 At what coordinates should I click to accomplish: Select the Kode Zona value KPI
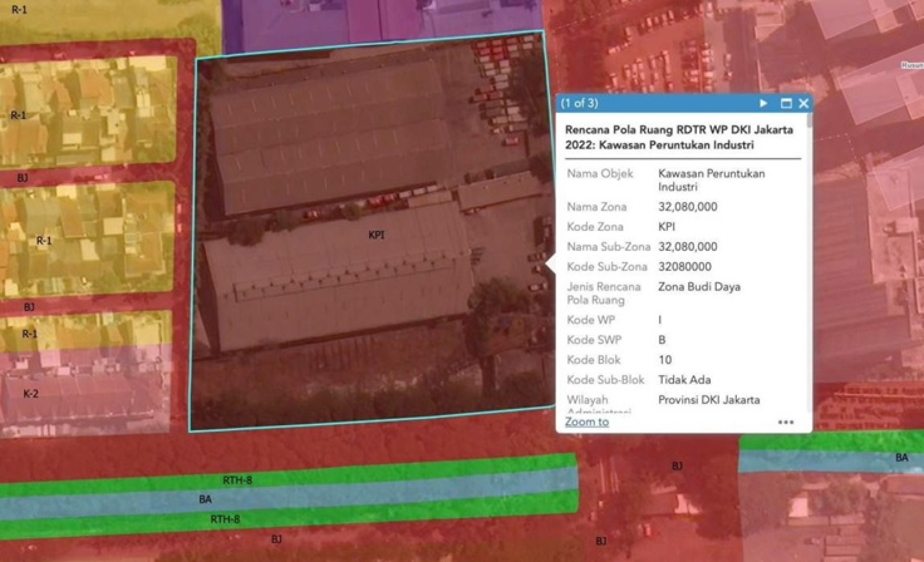(x=667, y=227)
